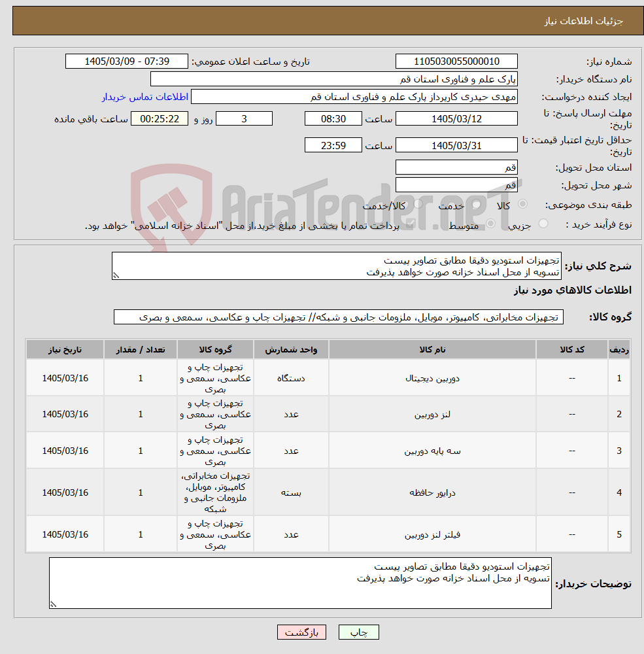Click the countdown timer 00:25:22
This screenshot has width=644, height=654.
pyautogui.click(x=160, y=119)
